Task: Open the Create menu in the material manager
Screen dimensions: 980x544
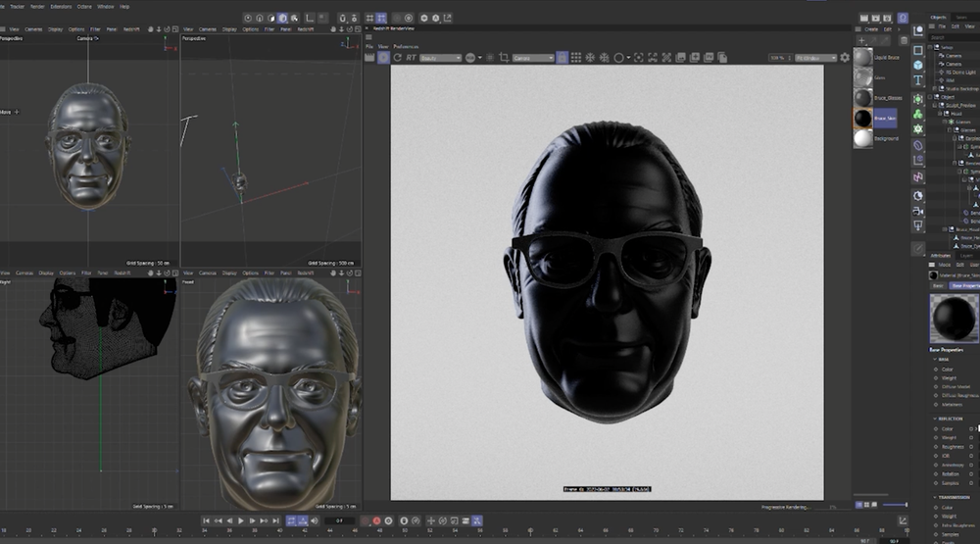Action: (871, 29)
